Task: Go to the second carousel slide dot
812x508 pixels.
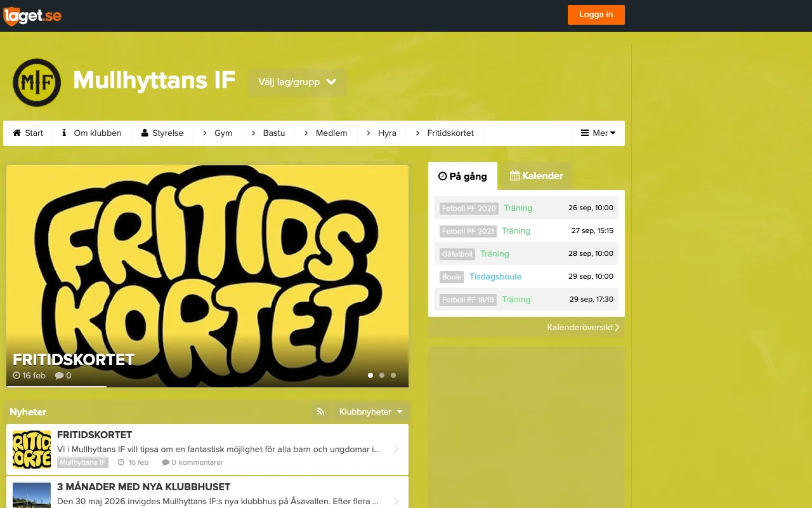Action: (x=382, y=375)
